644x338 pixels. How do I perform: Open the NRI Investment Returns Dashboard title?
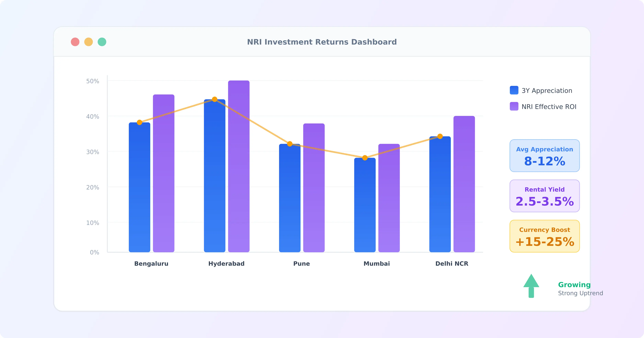[x=322, y=42]
